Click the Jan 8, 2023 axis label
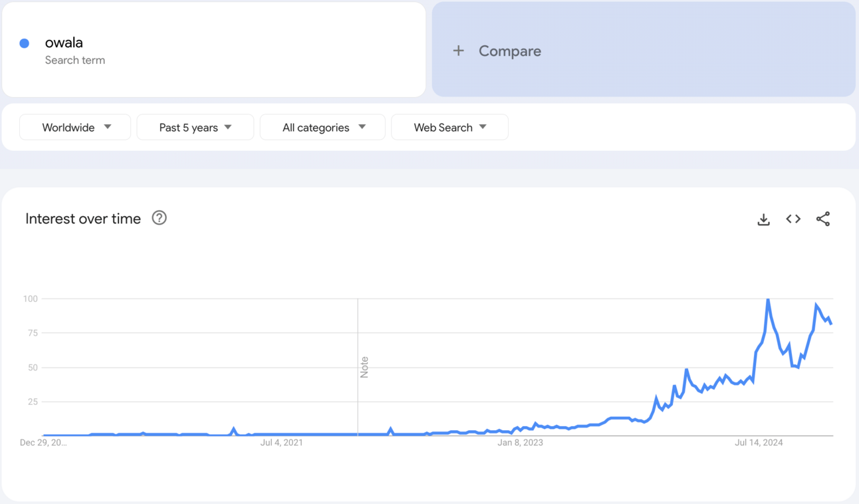Viewport: 859px width, 504px height. [x=520, y=442]
